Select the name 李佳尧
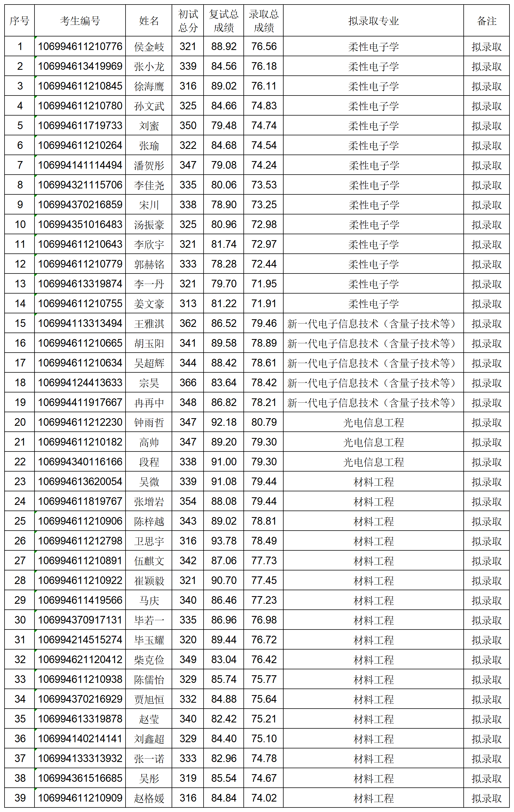The height and width of the screenshot is (812, 514). coord(149,185)
